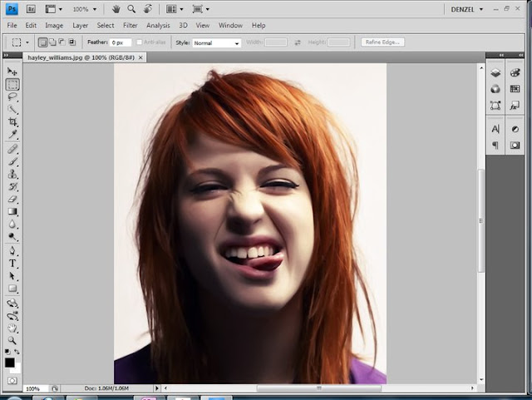Screen dimensions: 532x400
Task: Select the Magic Wand tool
Action: [12, 109]
